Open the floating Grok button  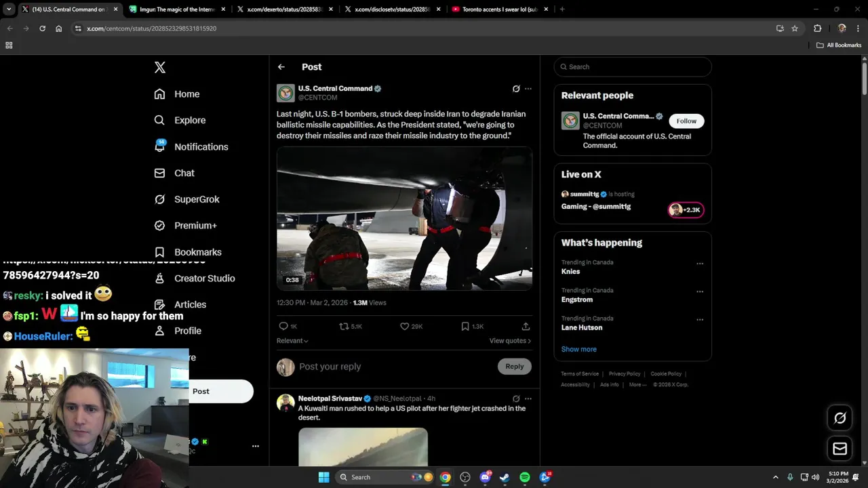(840, 418)
